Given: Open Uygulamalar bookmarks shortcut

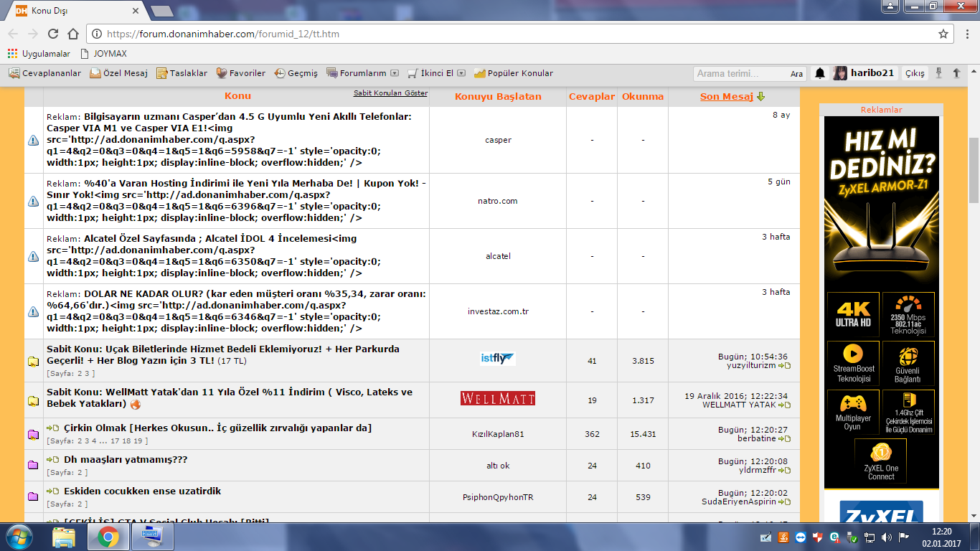Looking at the screenshot, I should point(39,54).
